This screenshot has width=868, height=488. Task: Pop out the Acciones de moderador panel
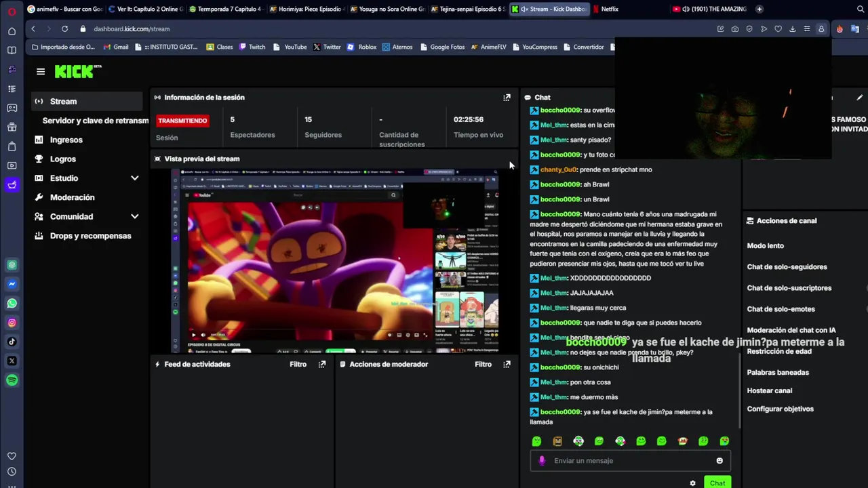pos(507,365)
